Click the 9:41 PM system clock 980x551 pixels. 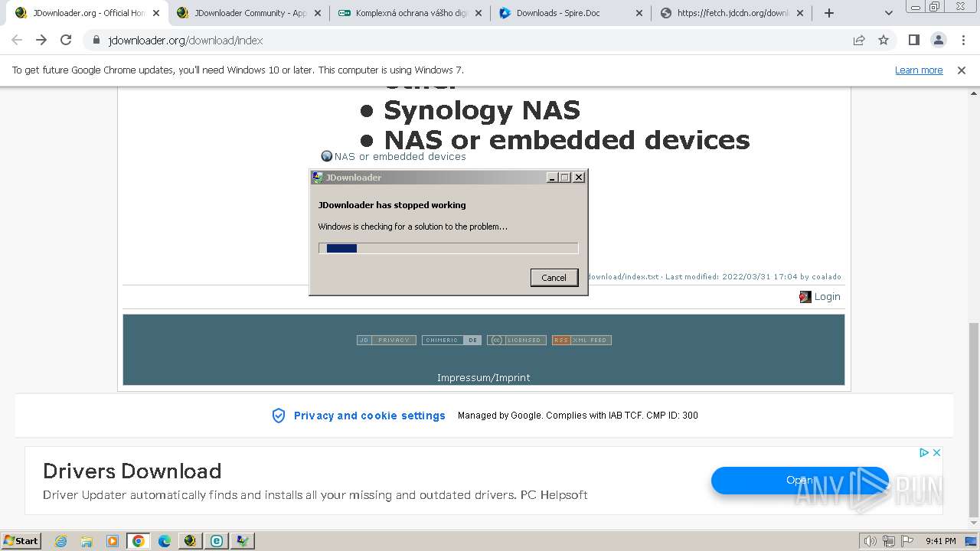pos(941,541)
